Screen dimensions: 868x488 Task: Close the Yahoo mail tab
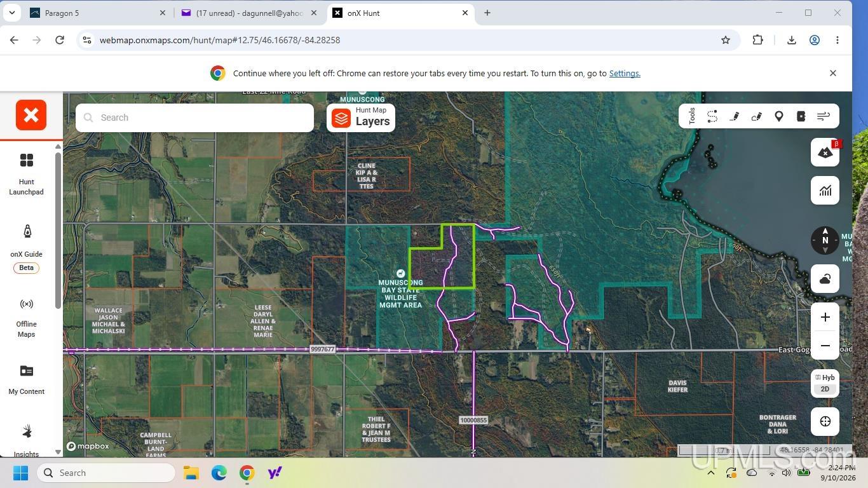(314, 13)
